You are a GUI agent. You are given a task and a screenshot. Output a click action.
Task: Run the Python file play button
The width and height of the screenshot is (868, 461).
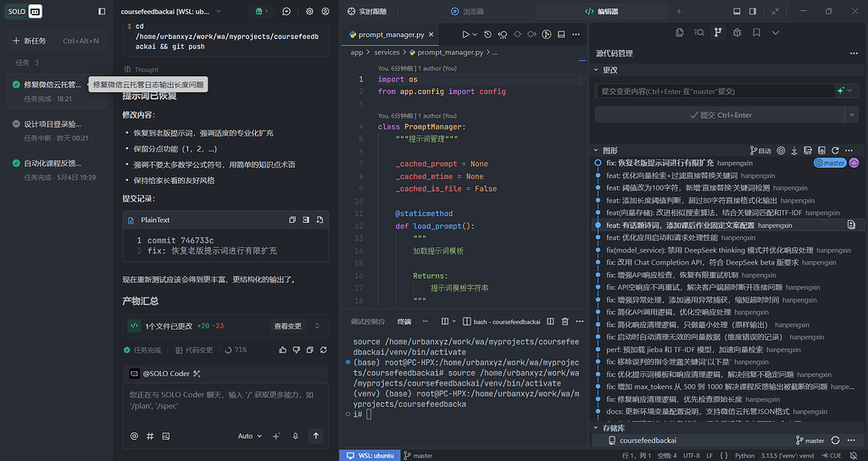[466, 34]
